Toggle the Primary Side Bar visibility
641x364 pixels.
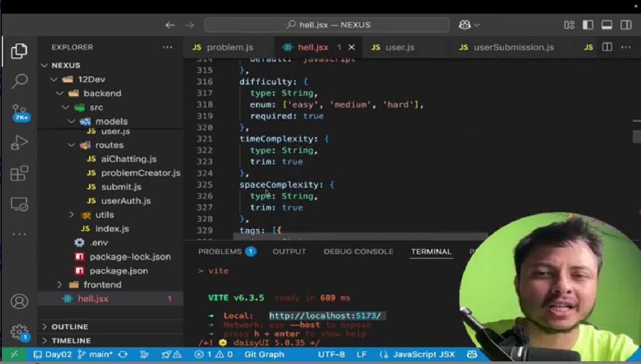pos(588,25)
